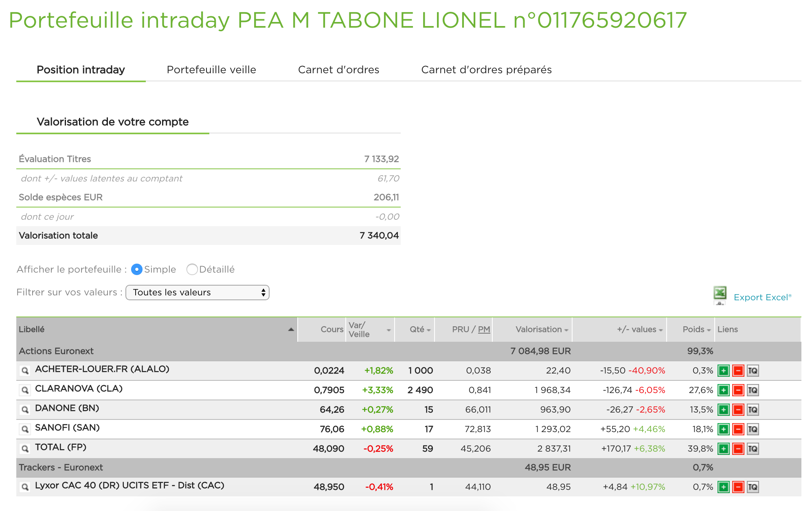The height and width of the screenshot is (511, 812).
Task: Click the PM link in column header
Action: pyautogui.click(x=484, y=330)
